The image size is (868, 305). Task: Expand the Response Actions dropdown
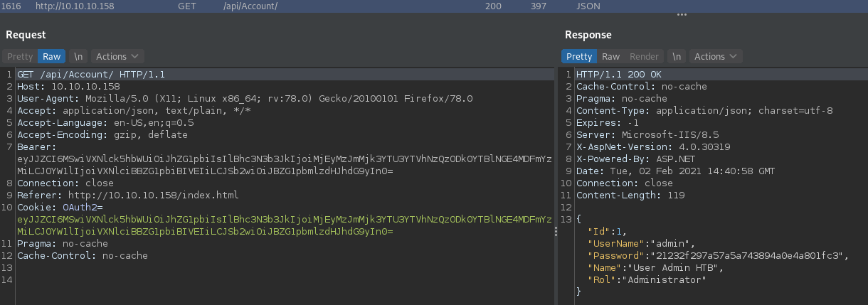click(x=716, y=56)
